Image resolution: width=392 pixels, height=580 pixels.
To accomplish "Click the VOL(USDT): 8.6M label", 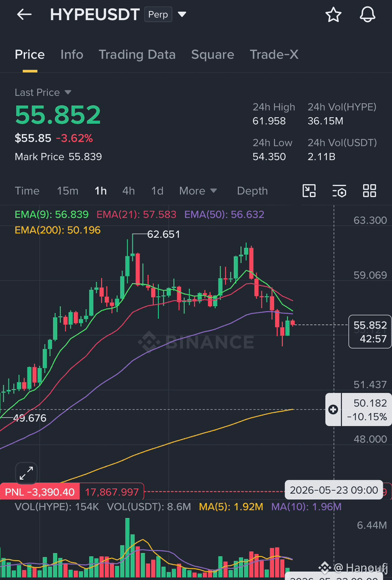I will [149, 507].
